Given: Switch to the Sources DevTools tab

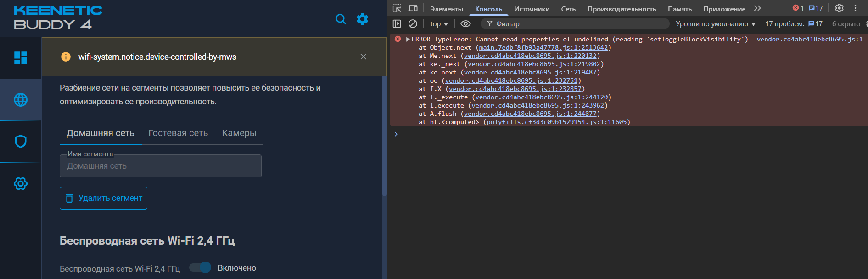Looking at the screenshot, I should point(532,9).
